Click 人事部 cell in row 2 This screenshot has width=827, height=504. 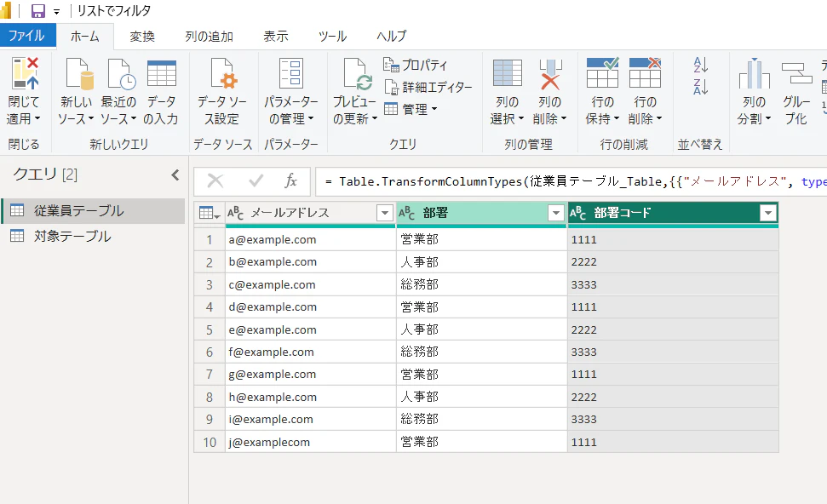click(481, 262)
